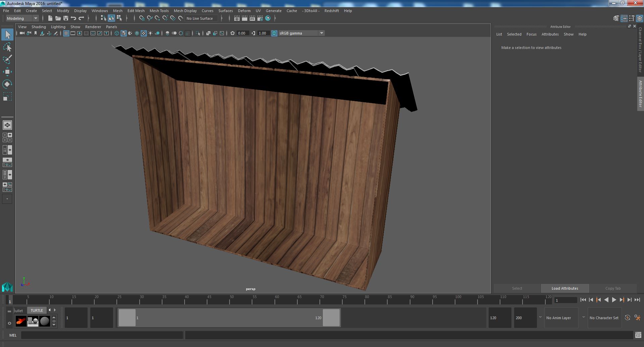Image resolution: width=644 pixels, height=347 pixels.
Task: Play the animation forwards
Action: coord(614,300)
